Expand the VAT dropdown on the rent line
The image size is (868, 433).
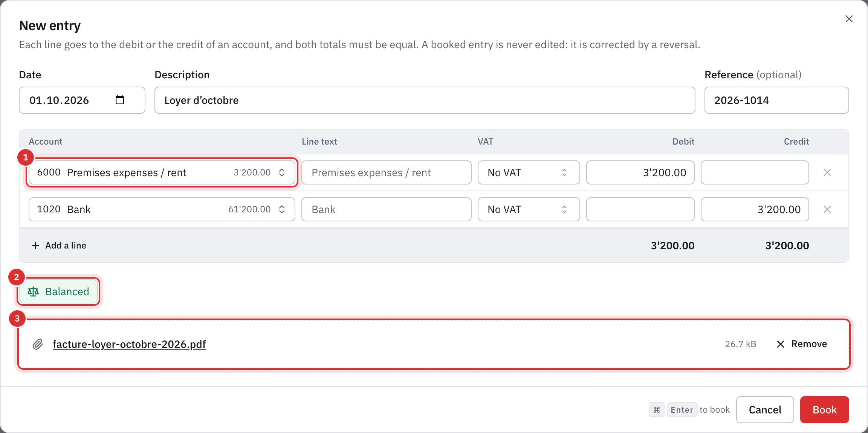tap(529, 172)
